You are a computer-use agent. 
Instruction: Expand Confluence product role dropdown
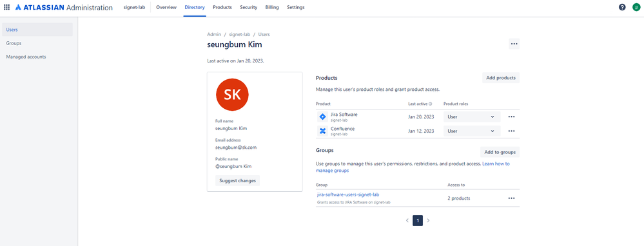pos(472,131)
